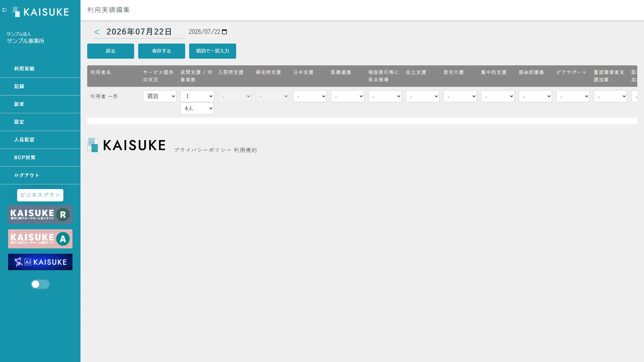The height and width of the screenshot is (362, 644).
Task: Click the 戻る button
Action: click(111, 51)
